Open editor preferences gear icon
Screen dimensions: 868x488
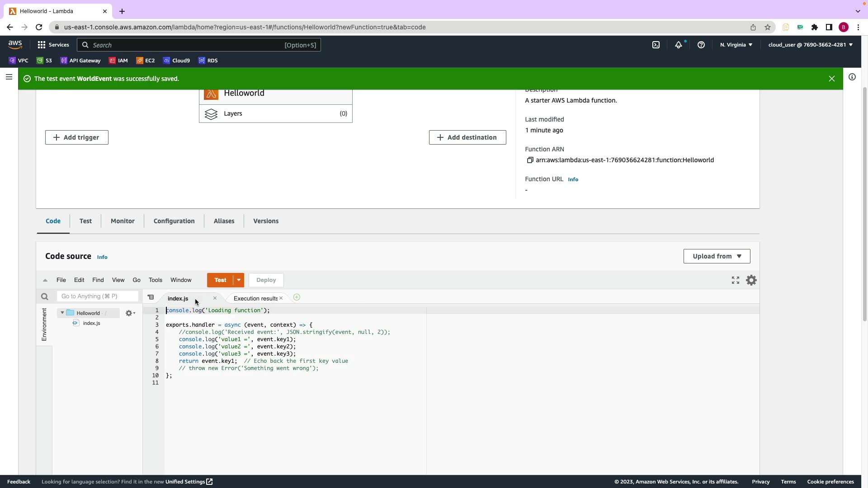pos(751,281)
